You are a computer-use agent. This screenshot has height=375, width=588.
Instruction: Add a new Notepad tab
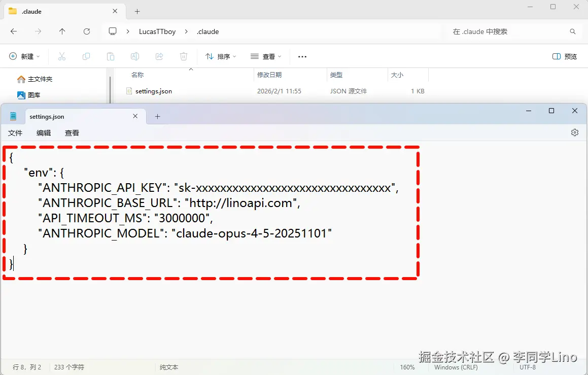point(157,117)
